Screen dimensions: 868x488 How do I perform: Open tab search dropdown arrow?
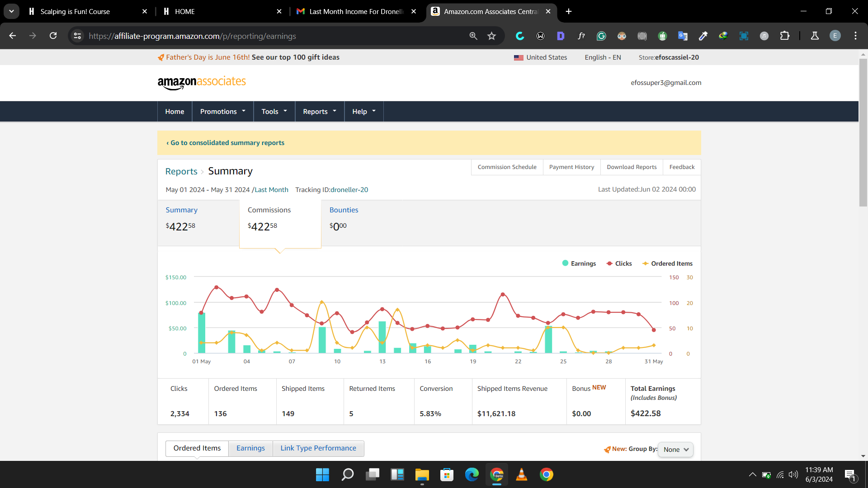coord(11,11)
